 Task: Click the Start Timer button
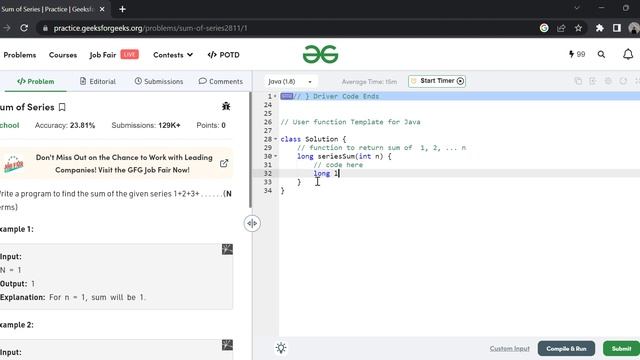pos(437,81)
